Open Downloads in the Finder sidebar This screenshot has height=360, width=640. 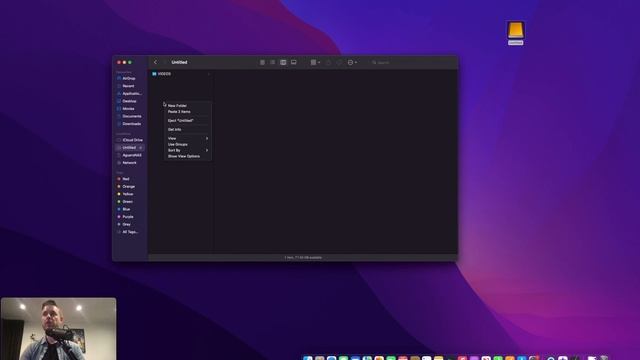pyautogui.click(x=131, y=124)
